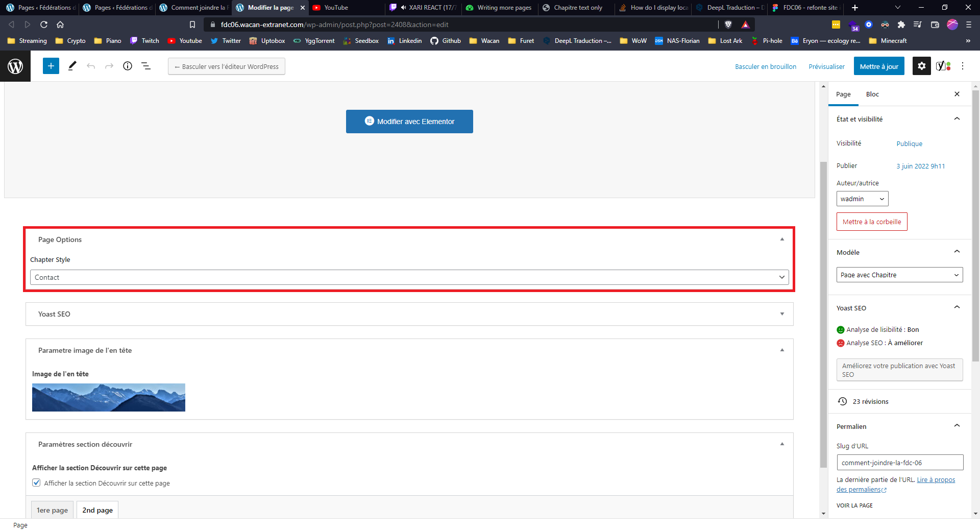Select the 2nd page tab
The width and height of the screenshot is (980, 531).
tap(97, 510)
